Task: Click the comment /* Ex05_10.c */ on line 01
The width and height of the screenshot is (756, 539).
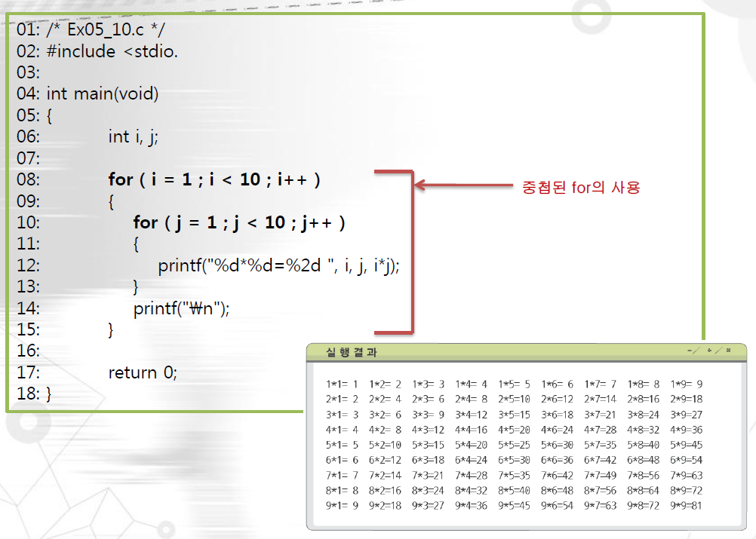Action: [x=106, y=29]
